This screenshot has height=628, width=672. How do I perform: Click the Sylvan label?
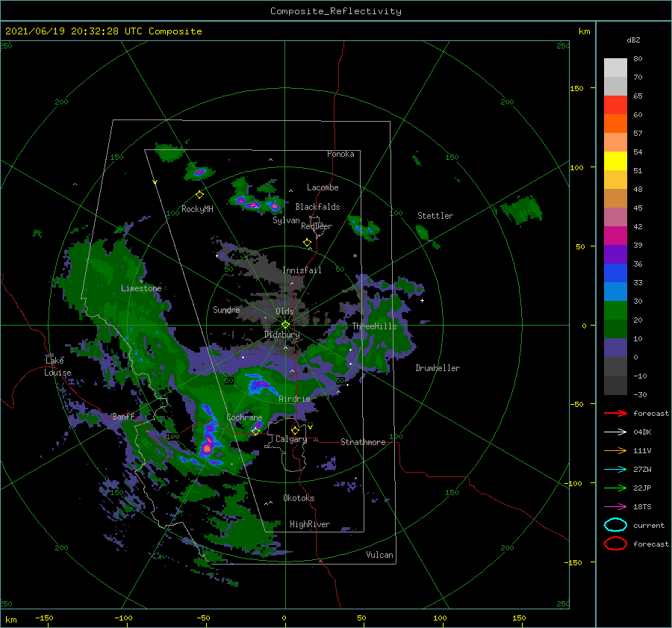pos(286,220)
